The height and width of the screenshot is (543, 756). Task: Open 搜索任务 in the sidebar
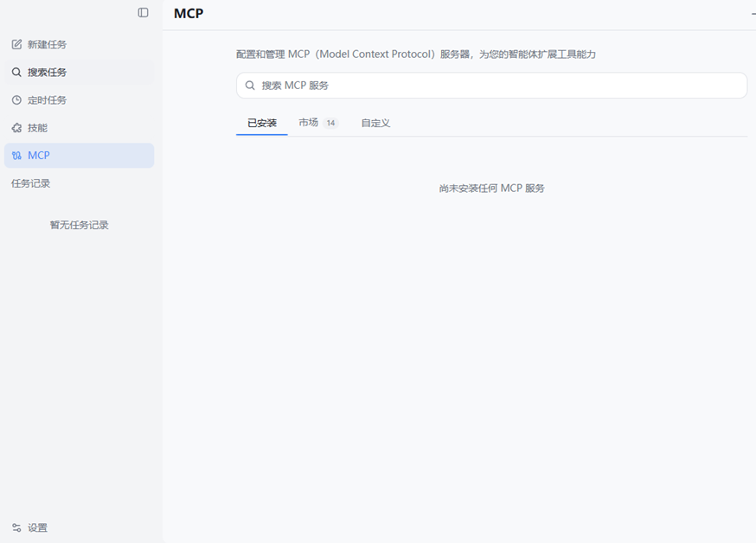79,73
